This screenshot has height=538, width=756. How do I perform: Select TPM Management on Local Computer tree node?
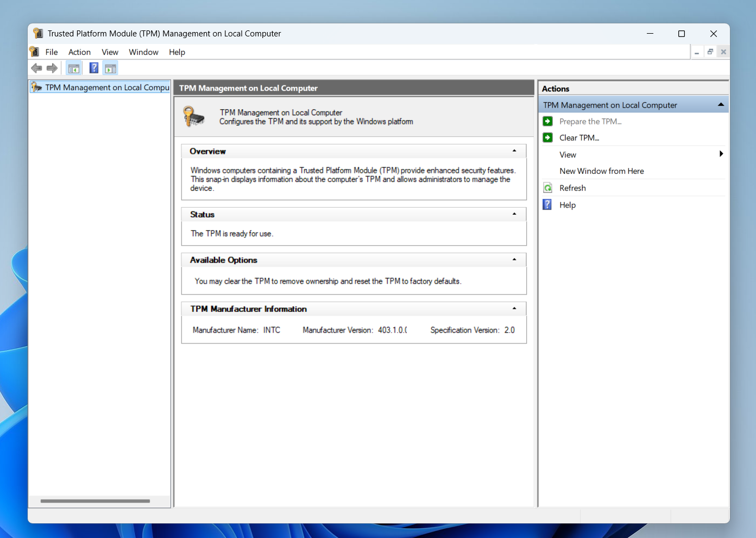point(100,87)
